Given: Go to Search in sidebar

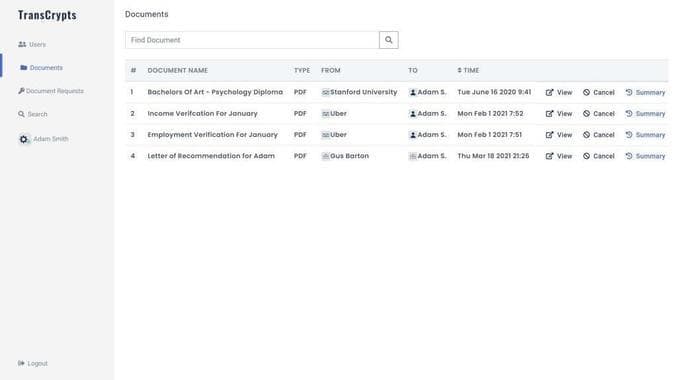Looking at the screenshot, I should [x=33, y=114].
